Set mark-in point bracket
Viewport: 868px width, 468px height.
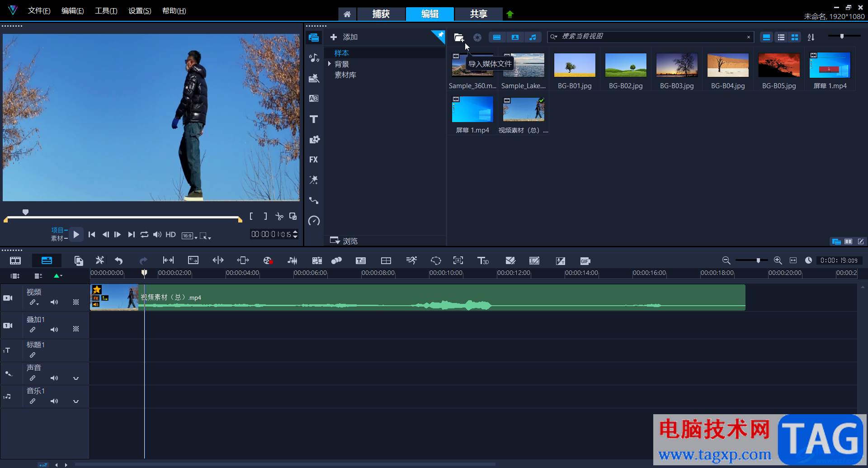251,217
